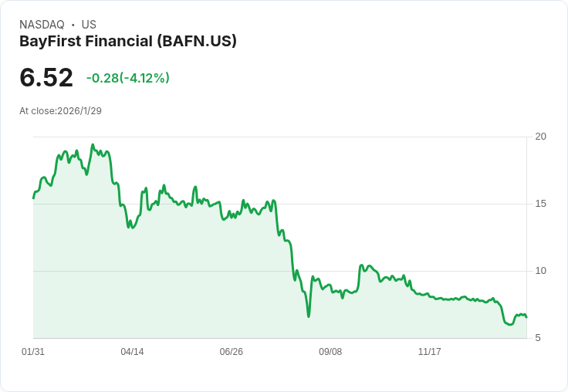The width and height of the screenshot is (568, 392).
Task: Click the 09/08 date axis label
Action: [330, 351]
